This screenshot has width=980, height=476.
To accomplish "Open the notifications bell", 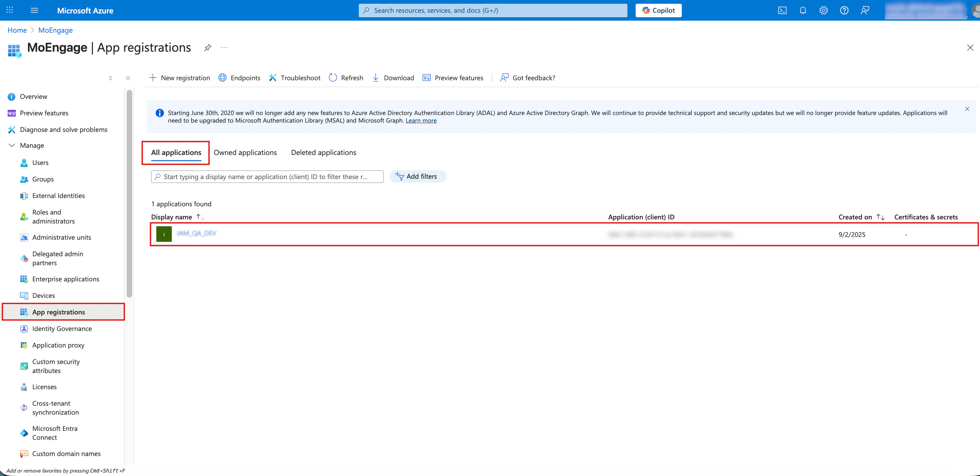I will tap(803, 10).
